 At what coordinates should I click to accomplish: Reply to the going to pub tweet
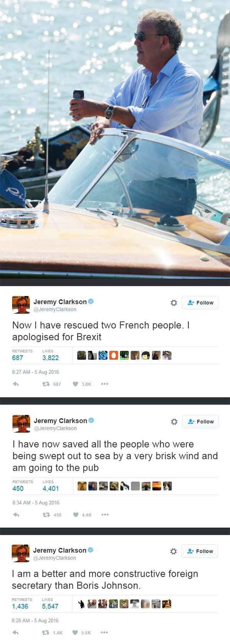click(16, 515)
